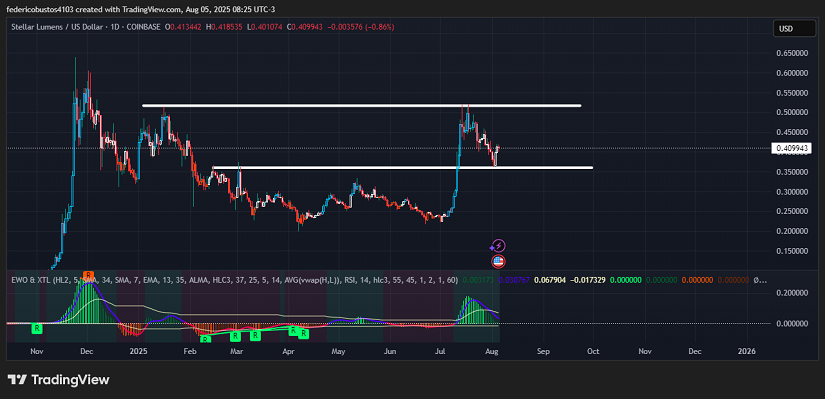
Task: Click the Mar time axis label
Action: pos(236,351)
